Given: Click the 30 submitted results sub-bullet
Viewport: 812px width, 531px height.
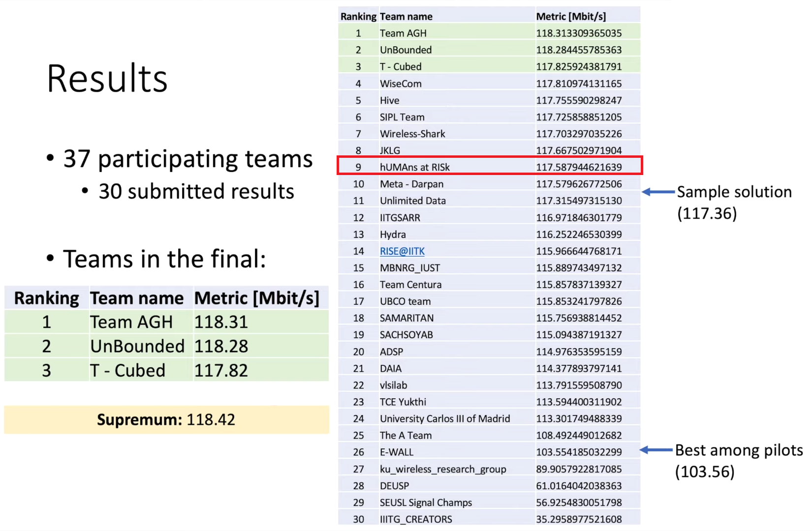Looking at the screenshot, I should click(x=188, y=191).
